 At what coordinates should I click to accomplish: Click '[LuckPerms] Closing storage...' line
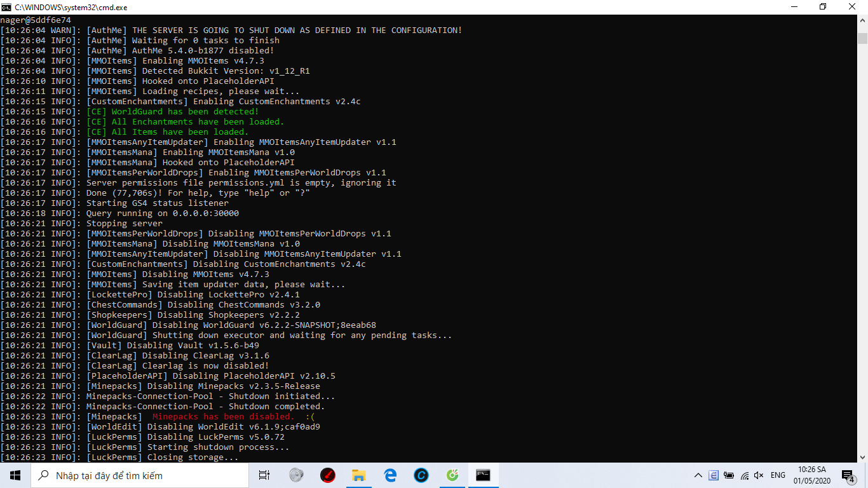(x=119, y=457)
